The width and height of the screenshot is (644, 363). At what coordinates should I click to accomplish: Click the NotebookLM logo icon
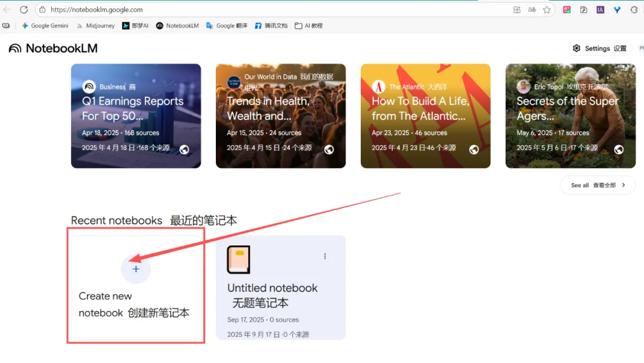tap(15, 48)
